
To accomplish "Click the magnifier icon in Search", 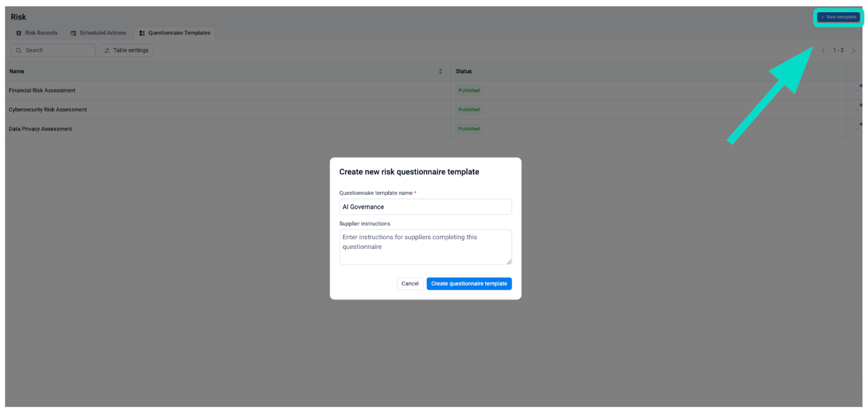I will tap(19, 51).
